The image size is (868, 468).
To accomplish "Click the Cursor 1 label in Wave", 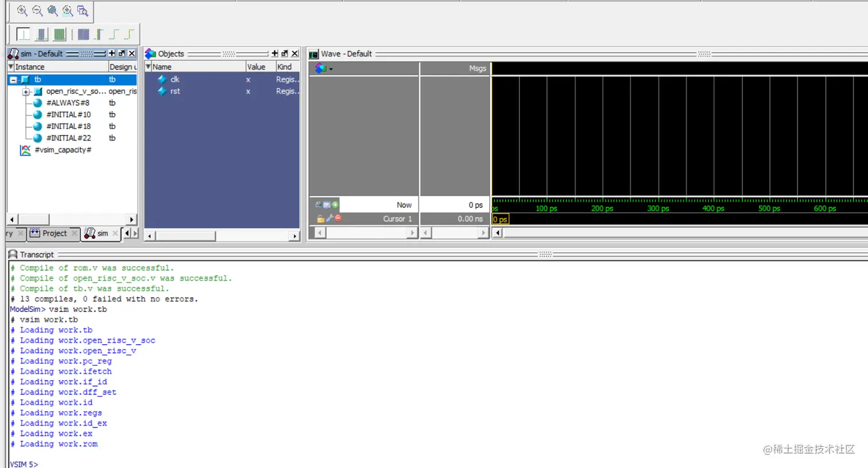I will pyautogui.click(x=397, y=219).
